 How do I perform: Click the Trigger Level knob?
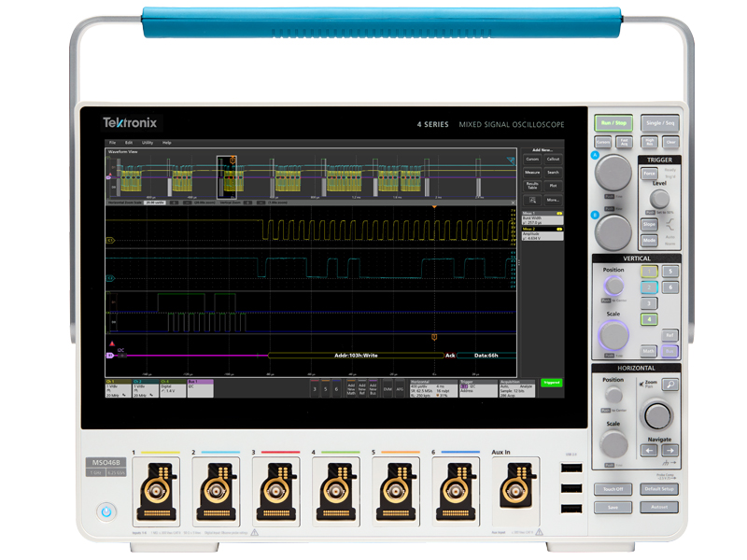click(x=659, y=198)
